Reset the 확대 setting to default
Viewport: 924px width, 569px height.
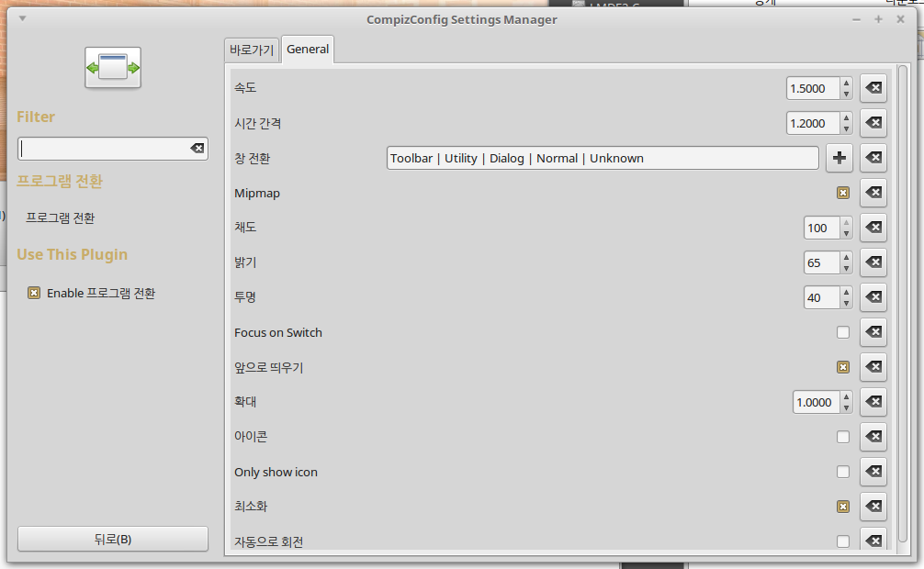(873, 402)
